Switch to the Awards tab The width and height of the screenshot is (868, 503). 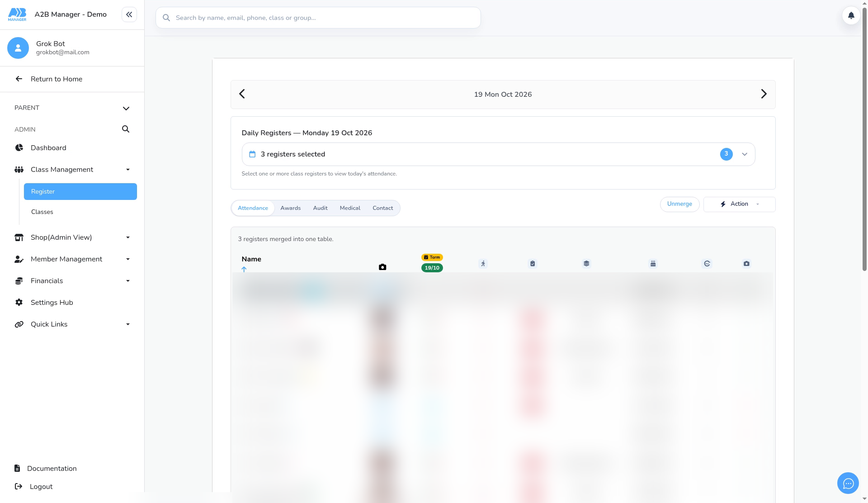(x=290, y=208)
